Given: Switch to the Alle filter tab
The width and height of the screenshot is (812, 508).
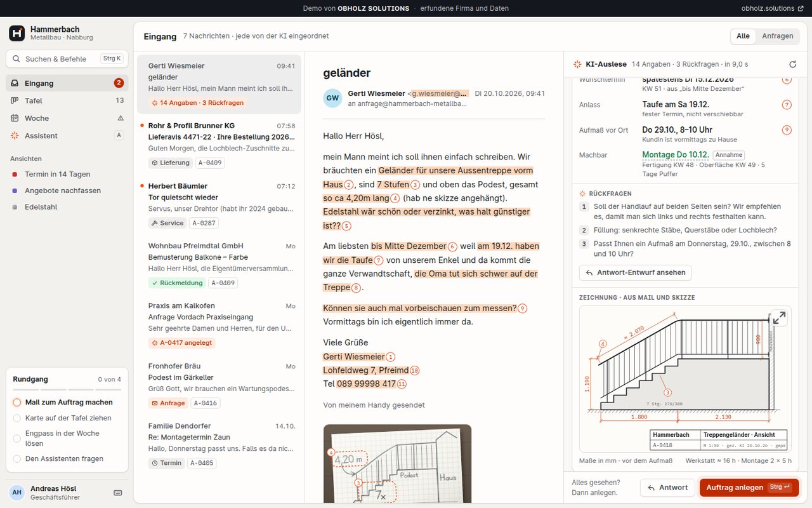Looking at the screenshot, I should pos(743,36).
